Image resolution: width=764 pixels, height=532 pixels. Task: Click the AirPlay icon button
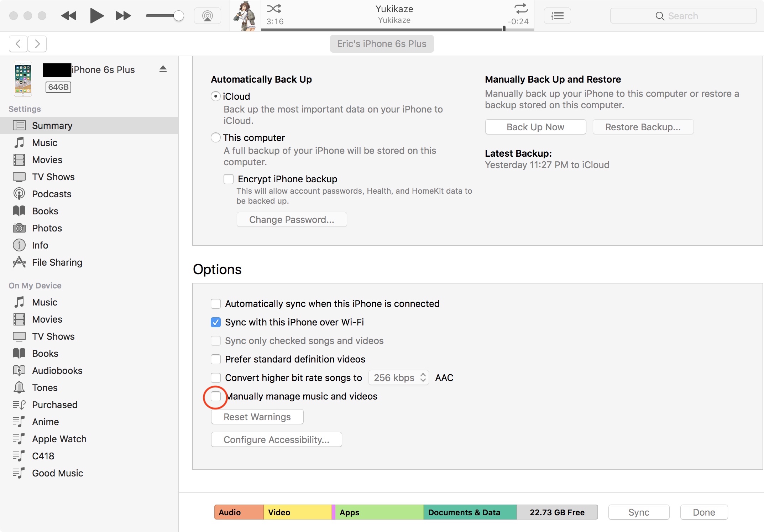click(207, 16)
